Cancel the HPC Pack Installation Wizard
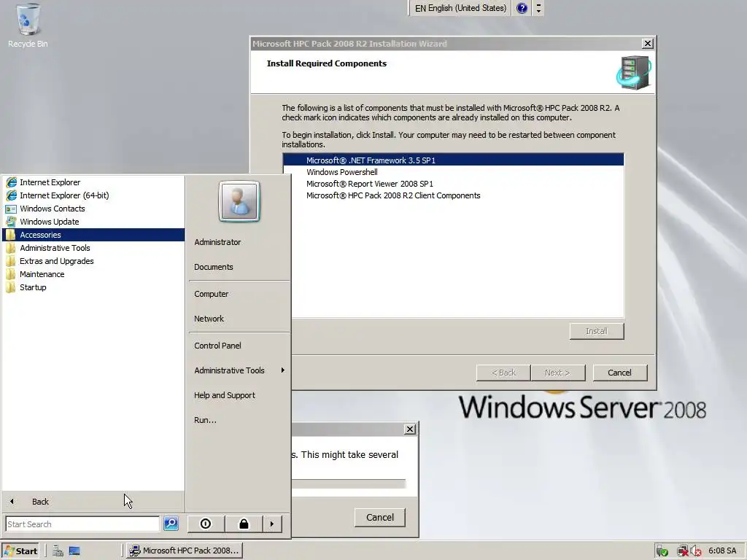The image size is (747, 560). point(620,373)
